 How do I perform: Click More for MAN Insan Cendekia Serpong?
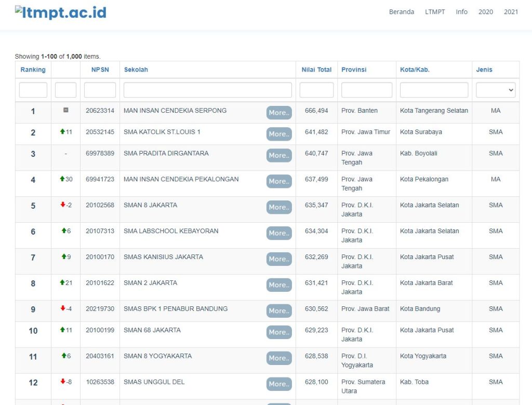coord(279,113)
